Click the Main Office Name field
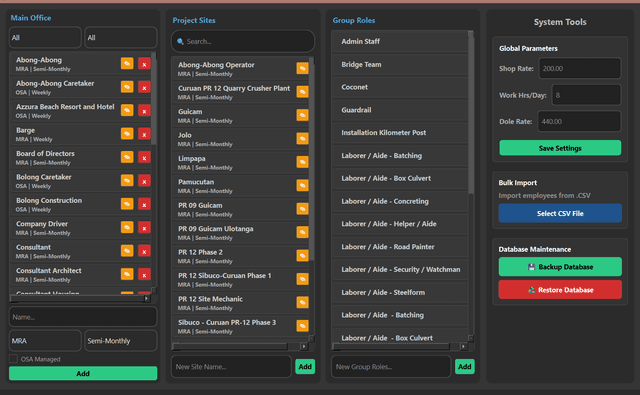This screenshot has width=640, height=395. coord(83,317)
